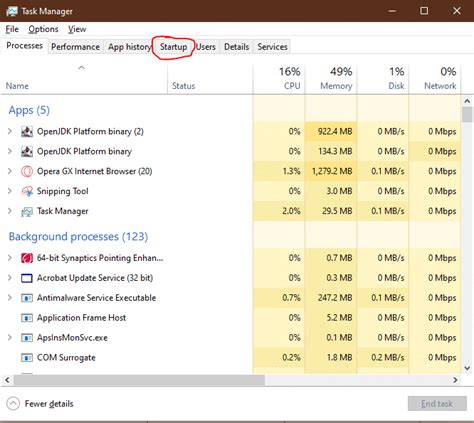The image size is (474, 423).
Task: Switch to the App history tab
Action: (x=129, y=47)
